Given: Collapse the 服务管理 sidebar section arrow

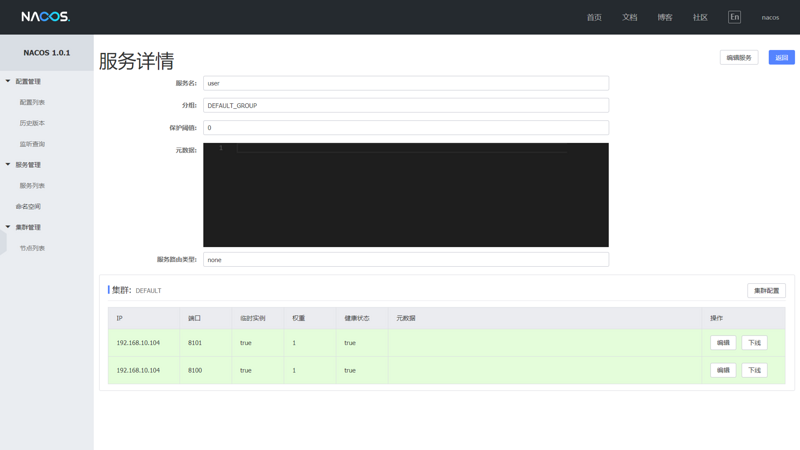Looking at the screenshot, I should pos(8,164).
